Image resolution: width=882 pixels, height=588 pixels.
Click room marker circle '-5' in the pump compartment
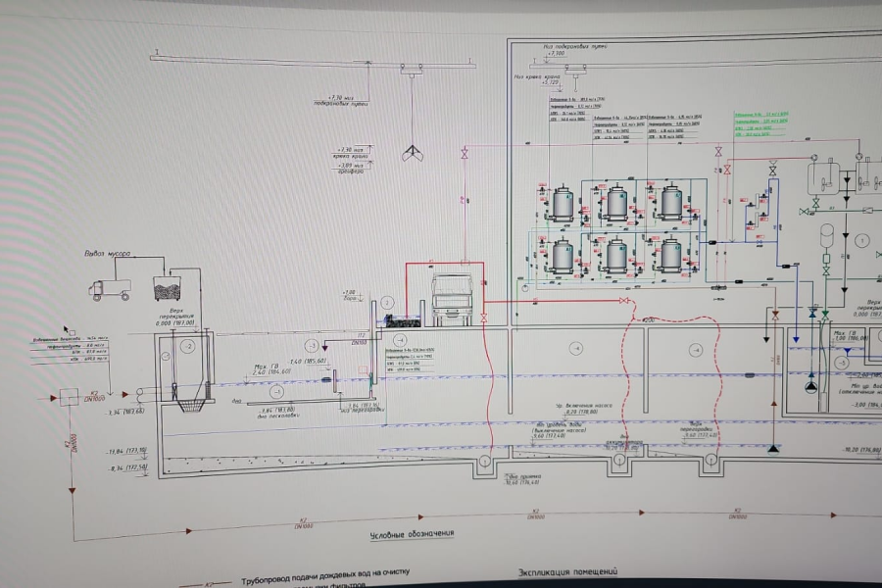[x=842, y=363]
